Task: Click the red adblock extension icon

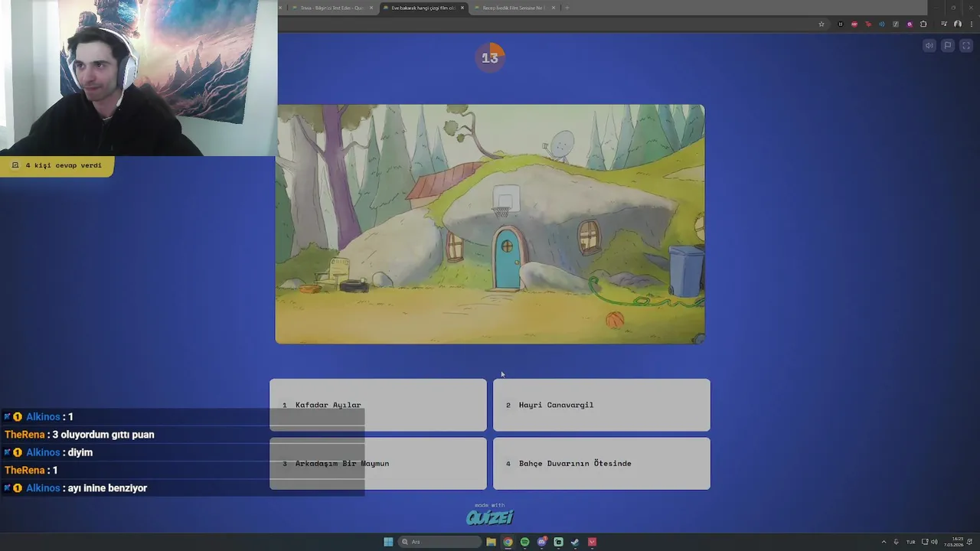Action: (x=854, y=24)
